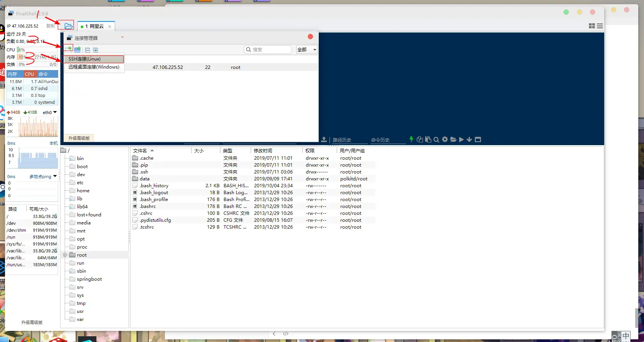The width and height of the screenshot is (644, 342).
Task: Close the 阿里云 tab with its x
Action: point(110,27)
